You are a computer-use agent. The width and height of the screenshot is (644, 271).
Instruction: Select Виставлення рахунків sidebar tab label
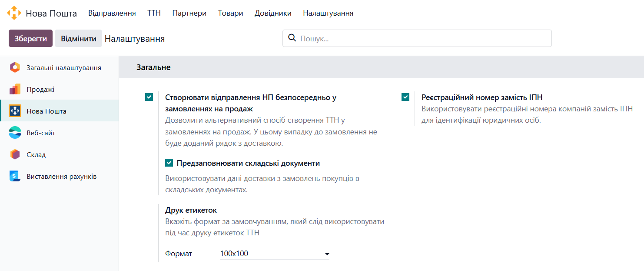62,176
